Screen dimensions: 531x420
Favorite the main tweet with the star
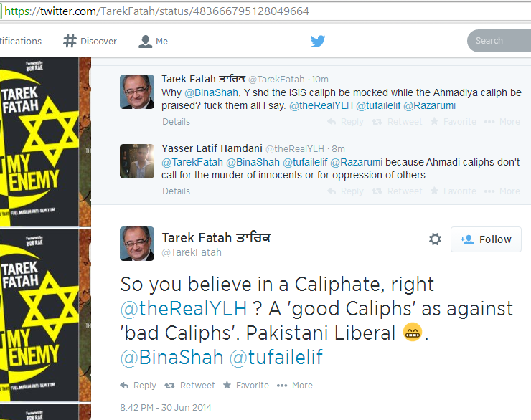click(246, 385)
